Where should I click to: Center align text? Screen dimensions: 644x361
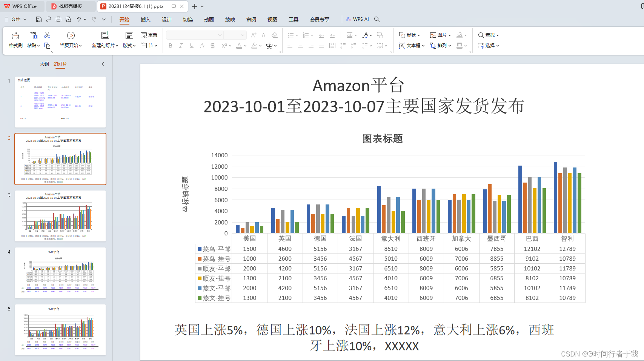click(x=300, y=46)
